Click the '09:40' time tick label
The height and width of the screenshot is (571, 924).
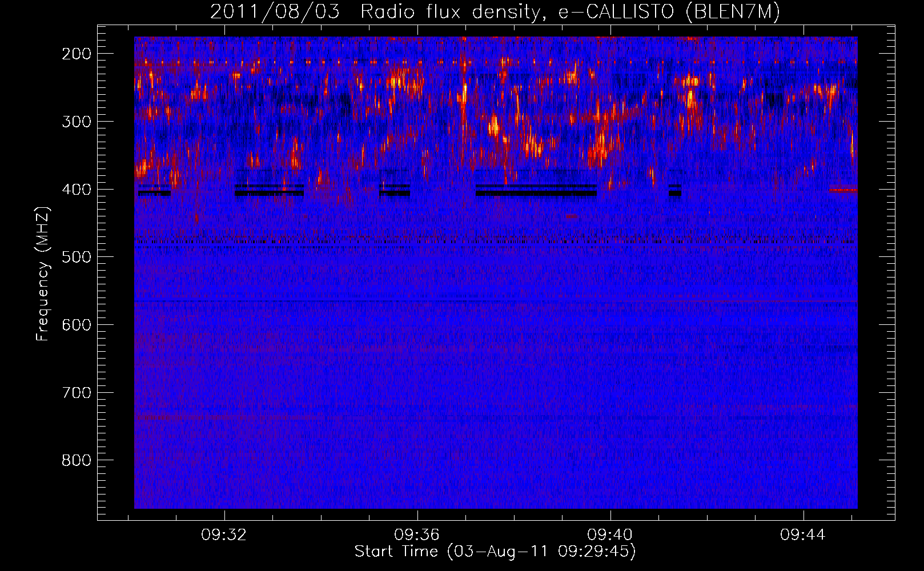(610, 535)
